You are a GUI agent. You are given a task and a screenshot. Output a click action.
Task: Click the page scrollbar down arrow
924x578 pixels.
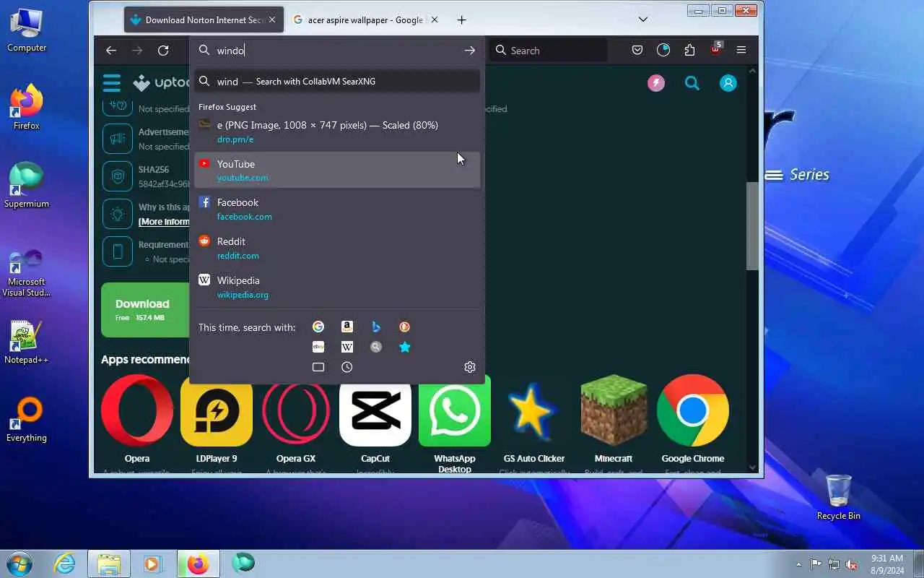[752, 467]
